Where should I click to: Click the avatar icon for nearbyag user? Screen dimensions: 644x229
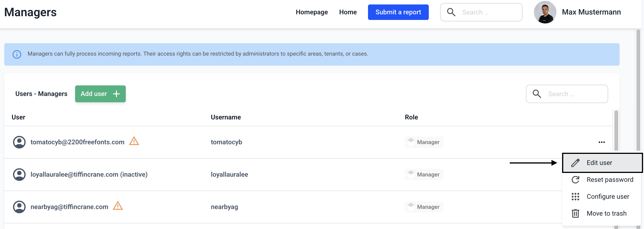point(19,207)
